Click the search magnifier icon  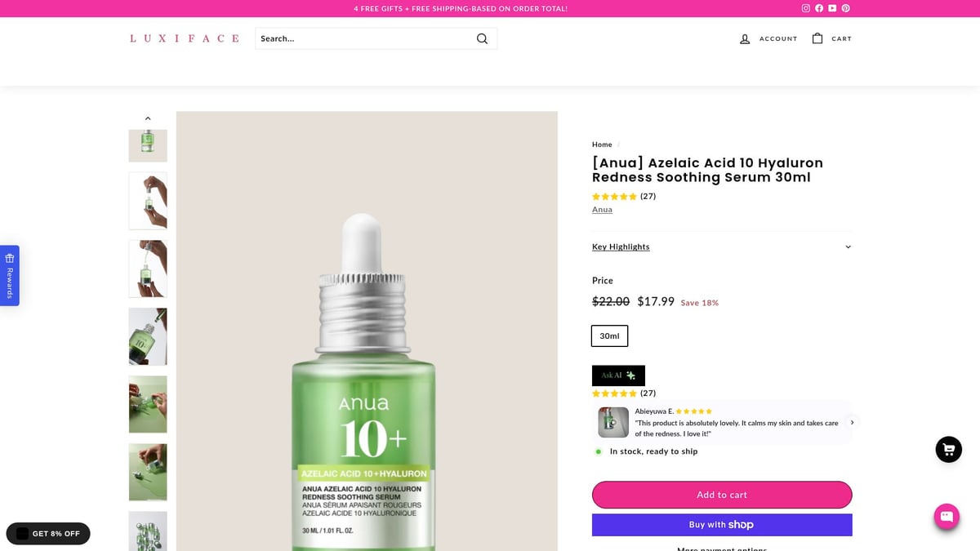[x=482, y=38]
